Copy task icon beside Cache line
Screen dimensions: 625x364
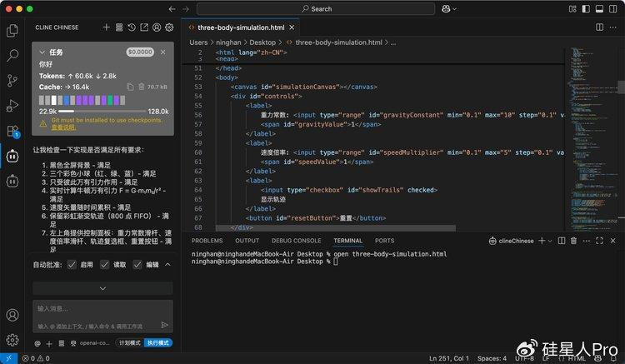pos(130,87)
